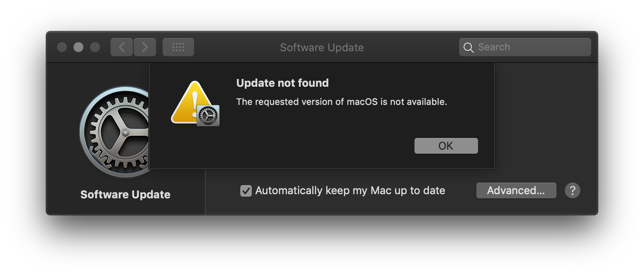Go forward with the right chevron button

(145, 47)
